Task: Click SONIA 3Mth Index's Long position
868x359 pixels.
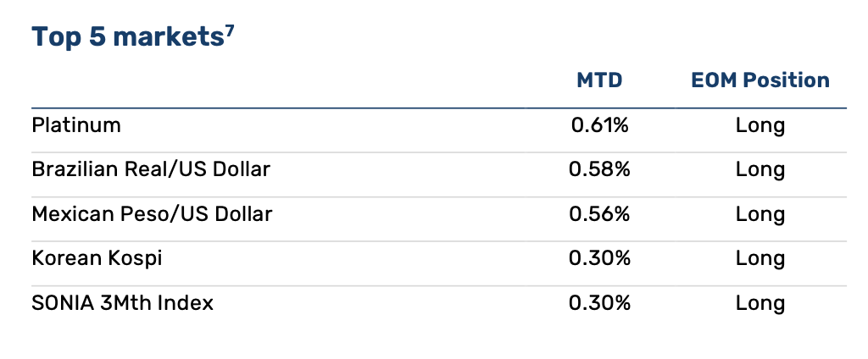Action: [x=760, y=301]
